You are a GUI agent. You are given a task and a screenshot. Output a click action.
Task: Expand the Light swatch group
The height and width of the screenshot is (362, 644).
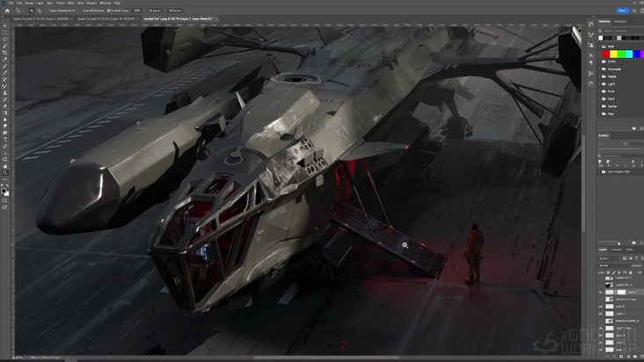[x=600, y=83]
